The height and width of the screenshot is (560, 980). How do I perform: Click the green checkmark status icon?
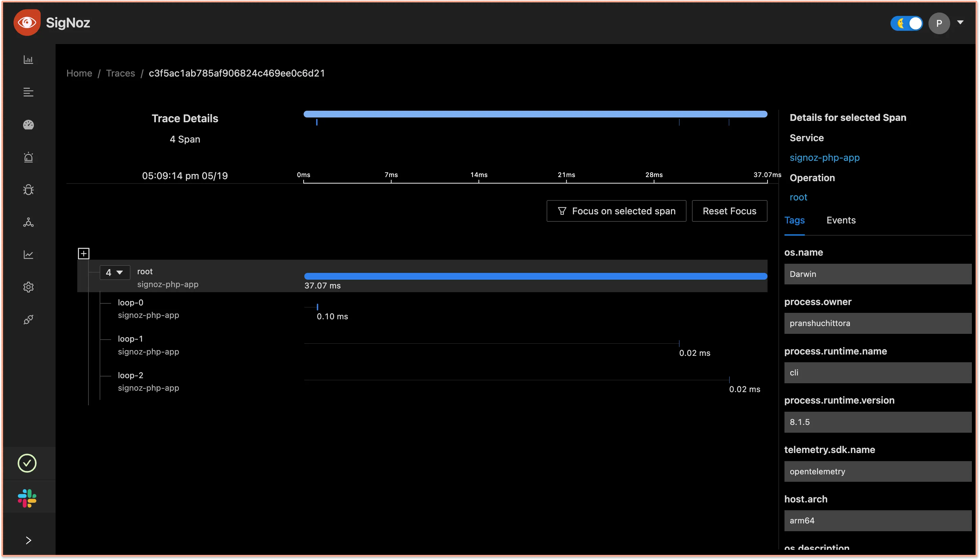pyautogui.click(x=27, y=463)
